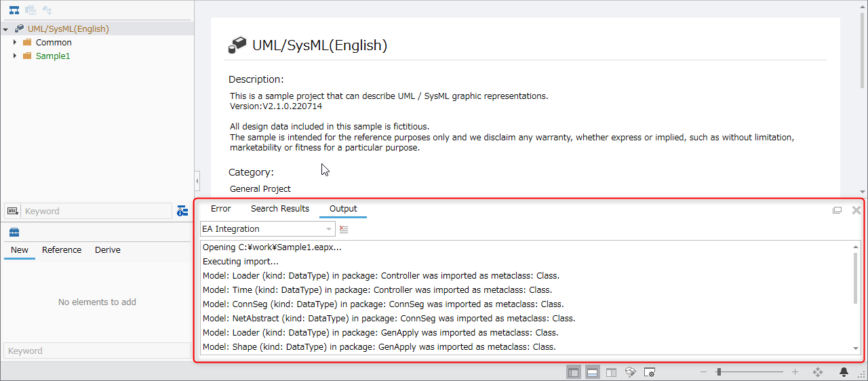Collapse the UML/SysML(English) root node

tap(5, 29)
